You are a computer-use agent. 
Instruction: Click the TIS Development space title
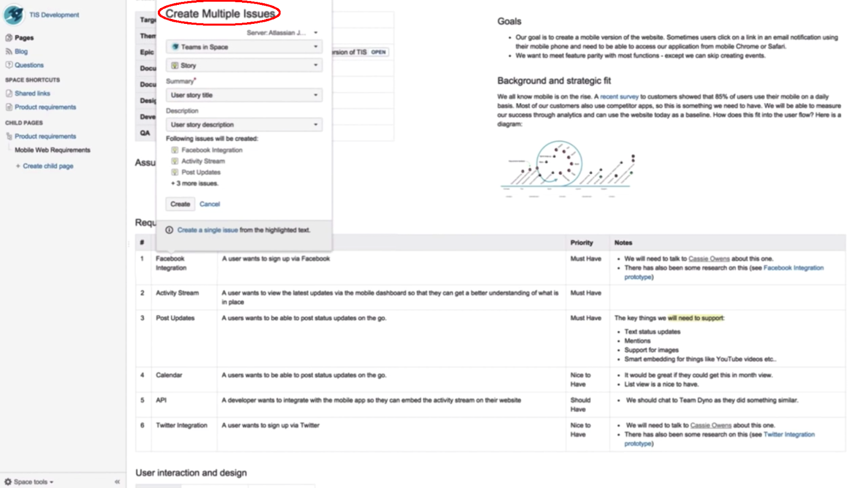(54, 15)
